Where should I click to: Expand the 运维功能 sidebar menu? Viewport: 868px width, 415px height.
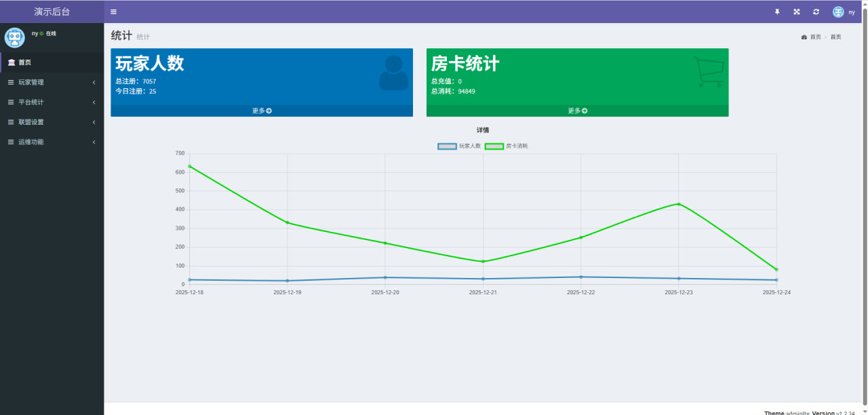[52, 142]
